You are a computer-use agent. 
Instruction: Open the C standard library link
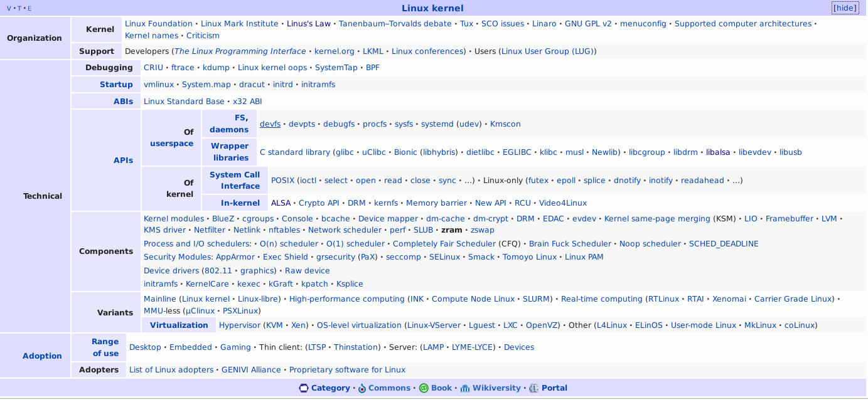point(295,152)
